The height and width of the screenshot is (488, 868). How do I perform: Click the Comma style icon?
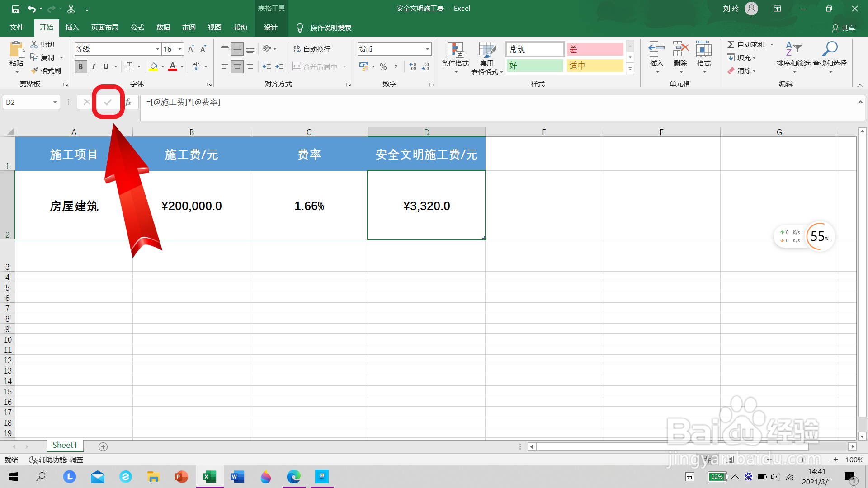(396, 66)
